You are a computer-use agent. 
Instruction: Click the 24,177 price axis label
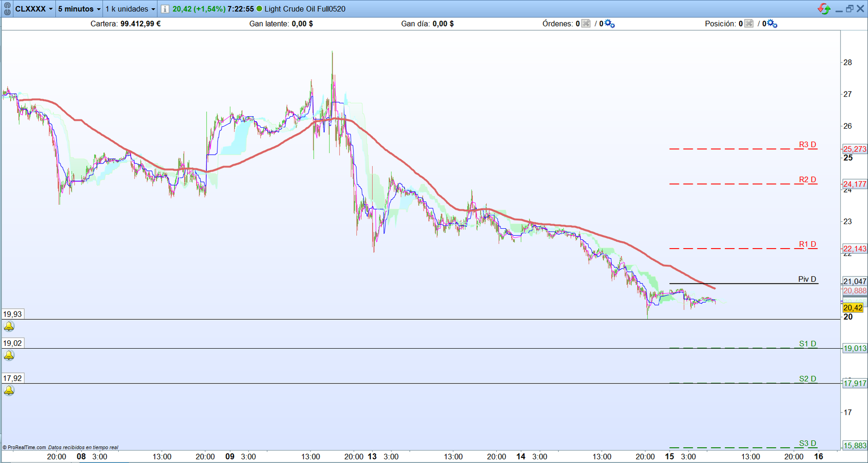[855, 184]
